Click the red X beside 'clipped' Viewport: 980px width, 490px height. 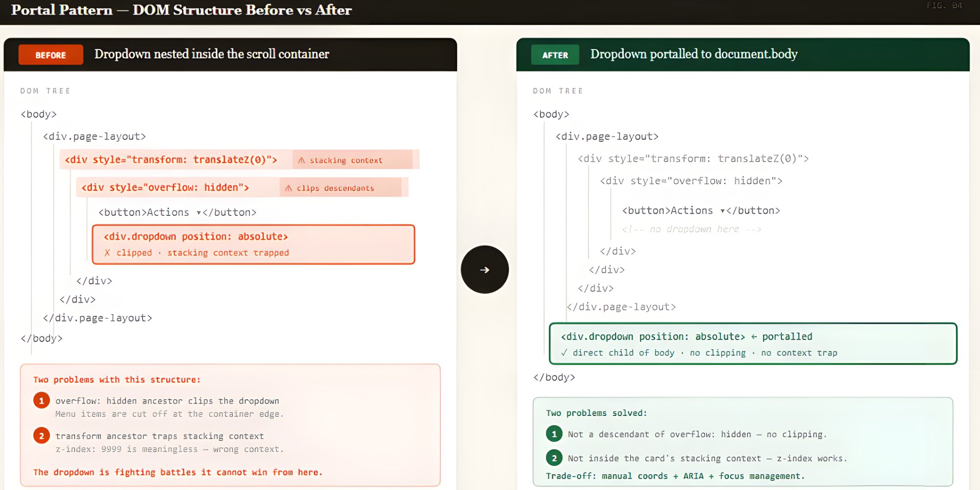click(x=107, y=253)
